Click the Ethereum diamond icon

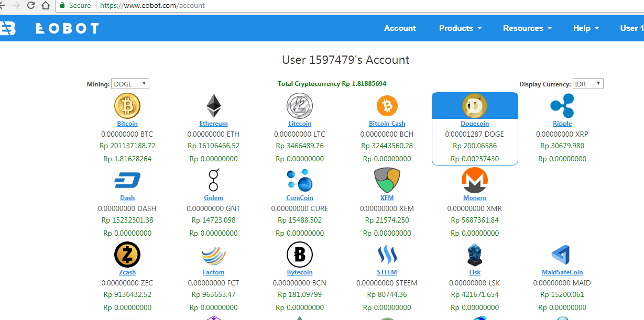click(213, 106)
